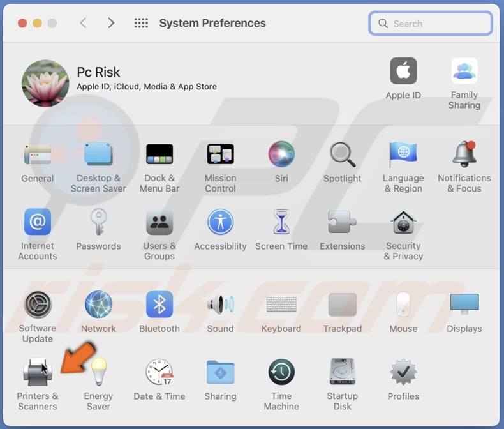Click the back navigation arrow
This screenshot has height=429, width=504.
pos(83,23)
